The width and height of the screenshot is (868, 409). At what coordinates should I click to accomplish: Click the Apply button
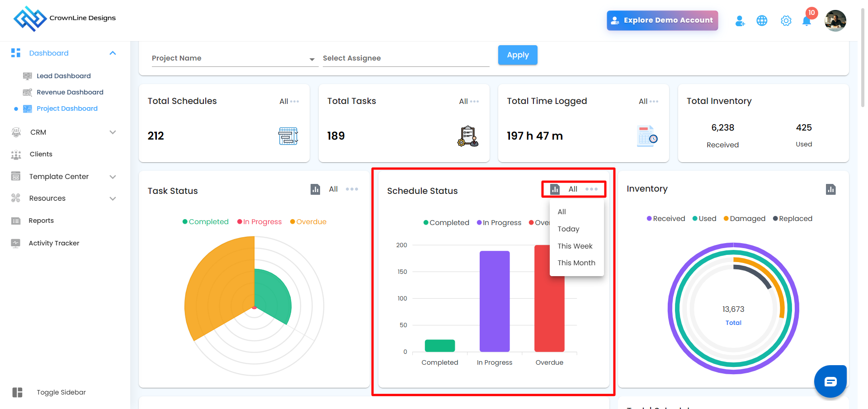tap(518, 55)
